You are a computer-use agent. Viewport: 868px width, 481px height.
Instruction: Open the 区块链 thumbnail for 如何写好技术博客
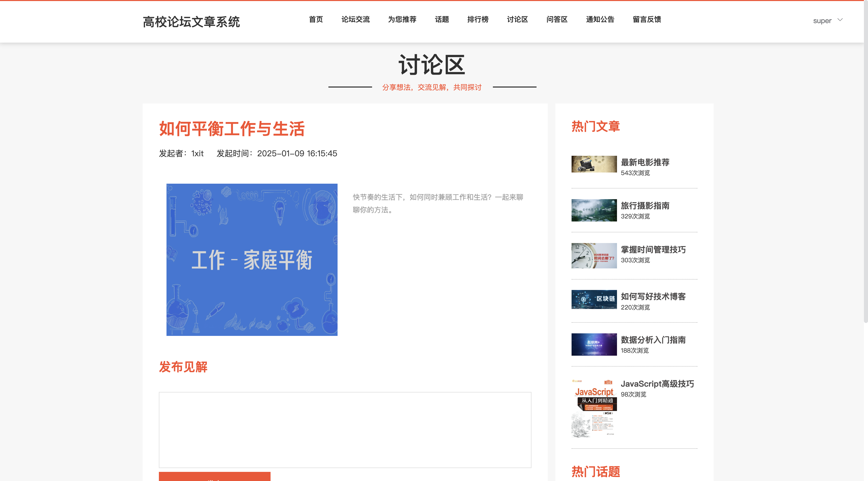(x=594, y=299)
